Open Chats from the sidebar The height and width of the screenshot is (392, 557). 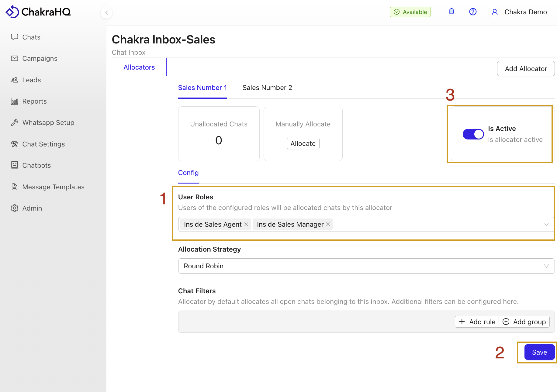[x=31, y=37]
